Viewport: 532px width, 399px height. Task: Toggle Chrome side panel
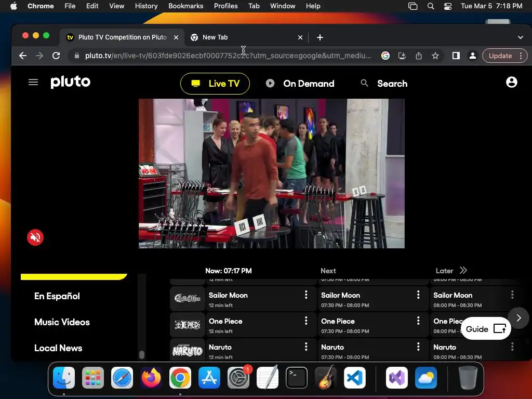pyautogui.click(x=456, y=56)
